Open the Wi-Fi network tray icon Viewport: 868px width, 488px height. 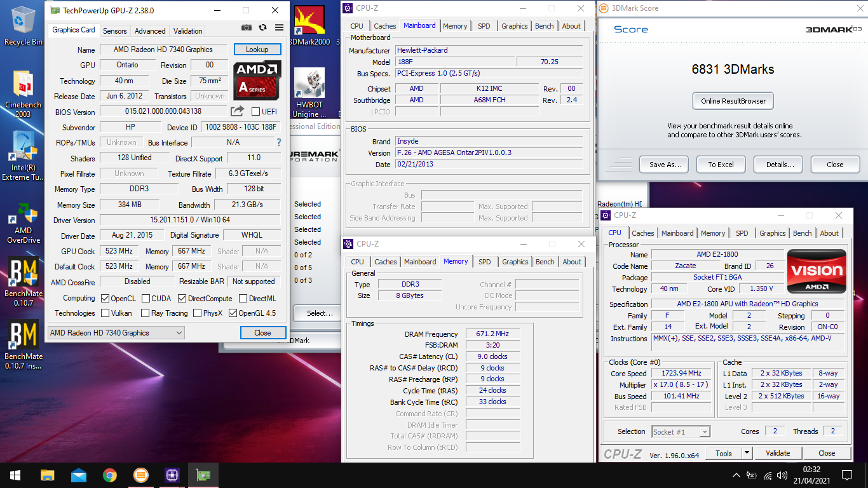[x=768, y=475]
